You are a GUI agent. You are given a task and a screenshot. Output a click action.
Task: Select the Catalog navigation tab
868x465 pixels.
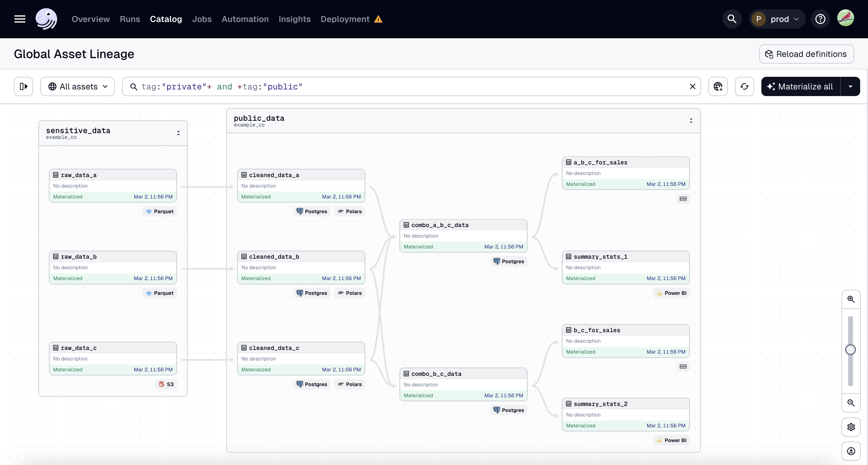tap(166, 19)
